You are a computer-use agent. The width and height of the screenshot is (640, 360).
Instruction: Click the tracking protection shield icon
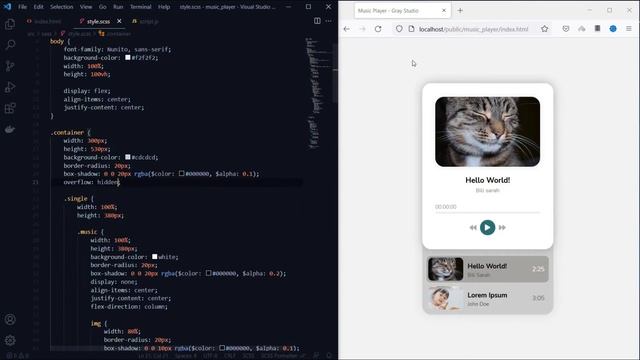pyautogui.click(x=399, y=29)
